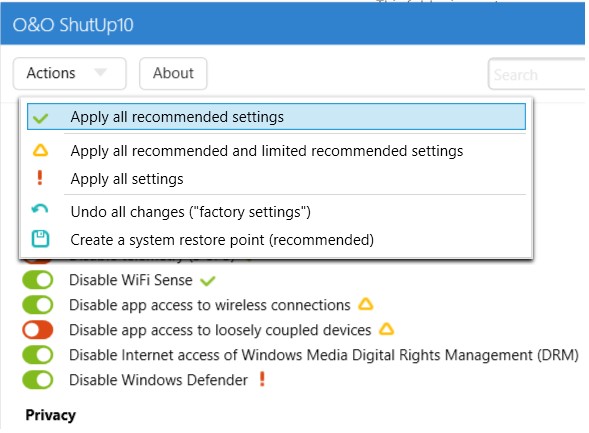Viewport: 589px width, 433px height.
Task: Click red exclamation icon beside Apply all settings
Action: pyautogui.click(x=40, y=178)
